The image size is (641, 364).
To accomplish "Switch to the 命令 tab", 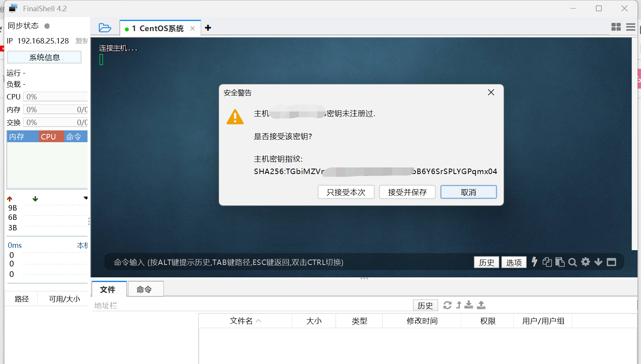I will (145, 289).
